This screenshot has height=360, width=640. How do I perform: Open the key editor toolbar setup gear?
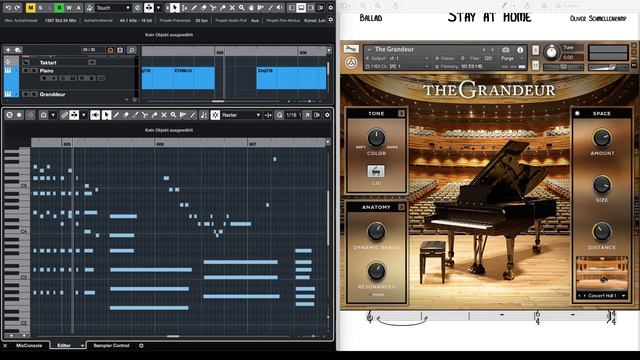pyautogui.click(x=327, y=115)
